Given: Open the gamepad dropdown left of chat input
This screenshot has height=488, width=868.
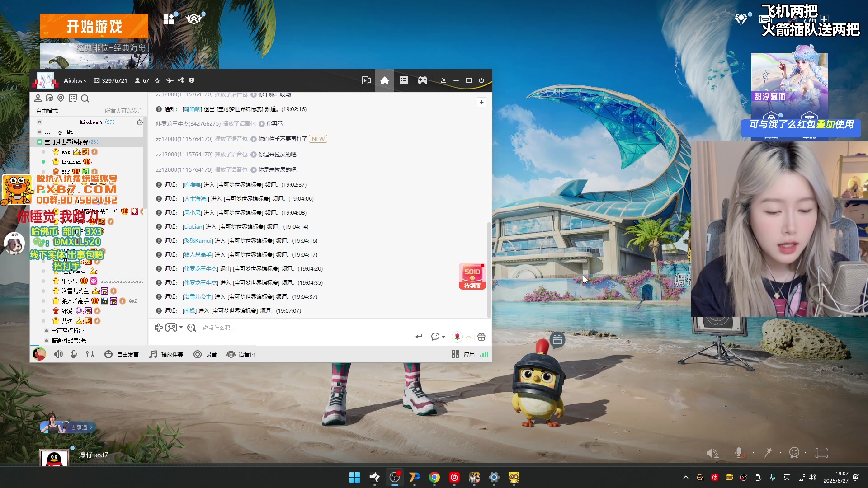Looking at the screenshot, I should pyautogui.click(x=174, y=328).
